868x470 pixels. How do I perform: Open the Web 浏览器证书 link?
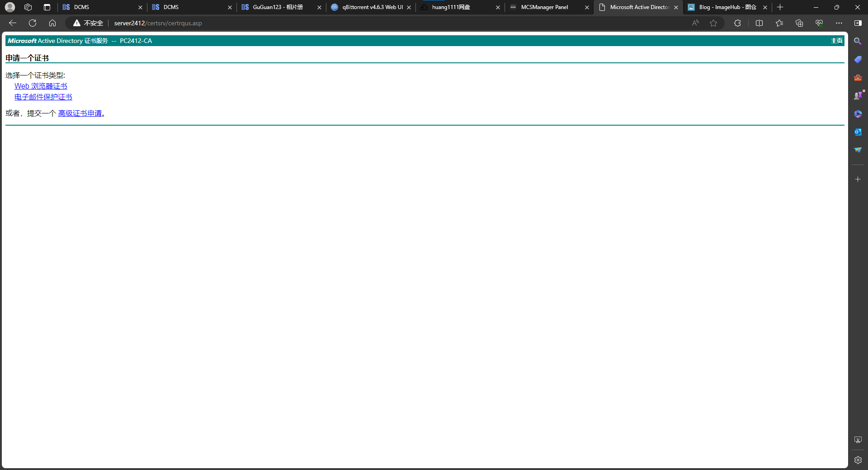pos(41,86)
